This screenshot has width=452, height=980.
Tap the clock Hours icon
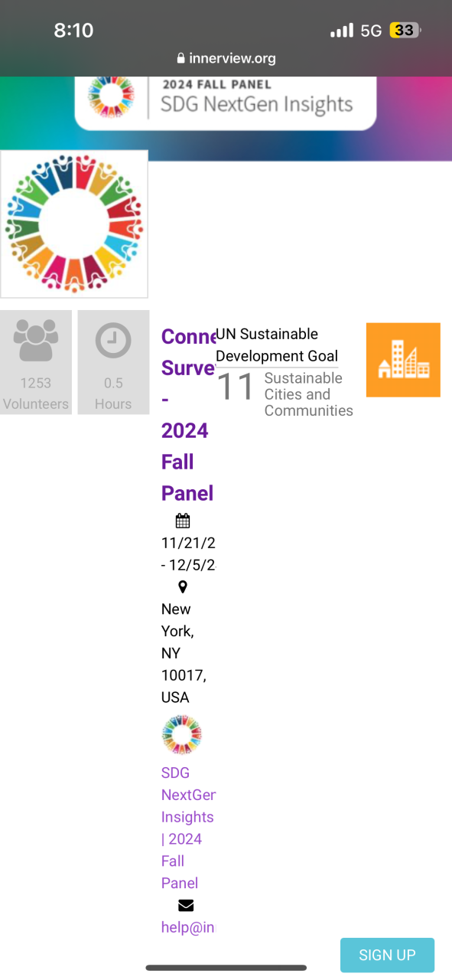(113, 341)
